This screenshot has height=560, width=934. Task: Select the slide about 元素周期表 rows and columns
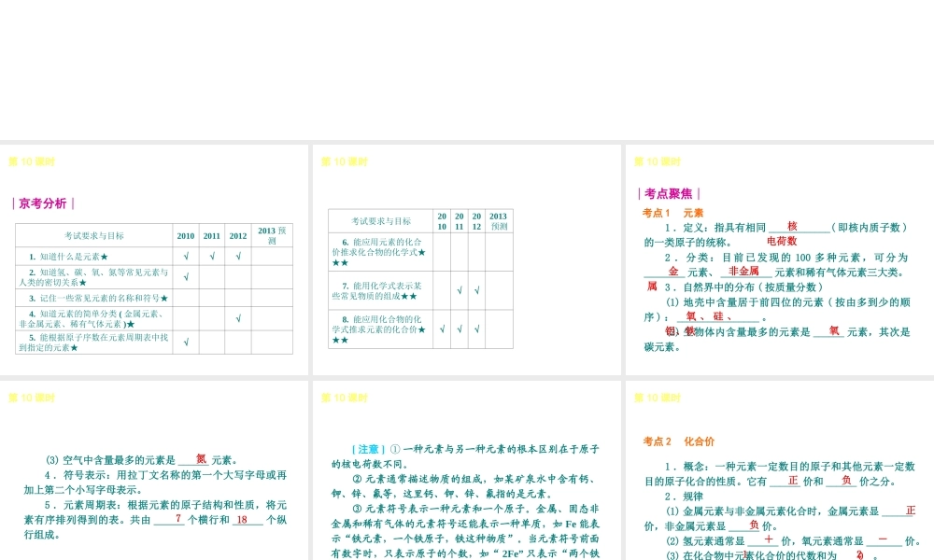point(154,470)
